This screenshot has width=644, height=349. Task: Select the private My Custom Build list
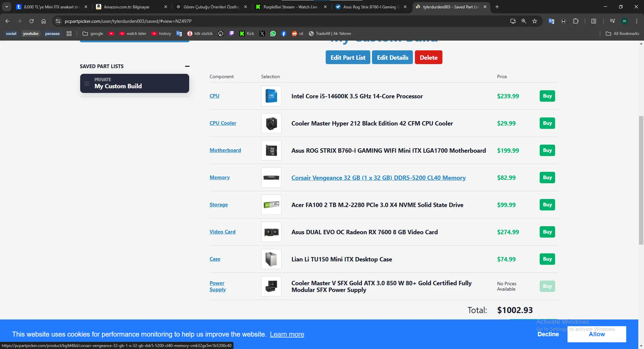pyautogui.click(x=135, y=83)
